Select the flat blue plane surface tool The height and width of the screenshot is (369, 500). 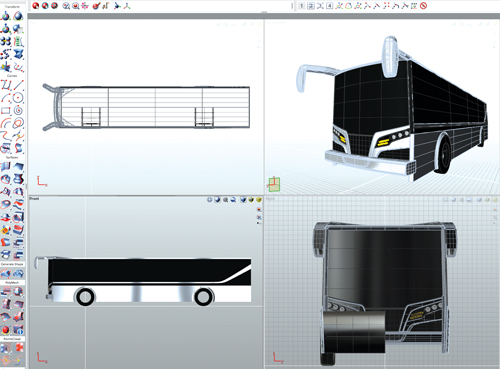pyautogui.click(x=18, y=166)
